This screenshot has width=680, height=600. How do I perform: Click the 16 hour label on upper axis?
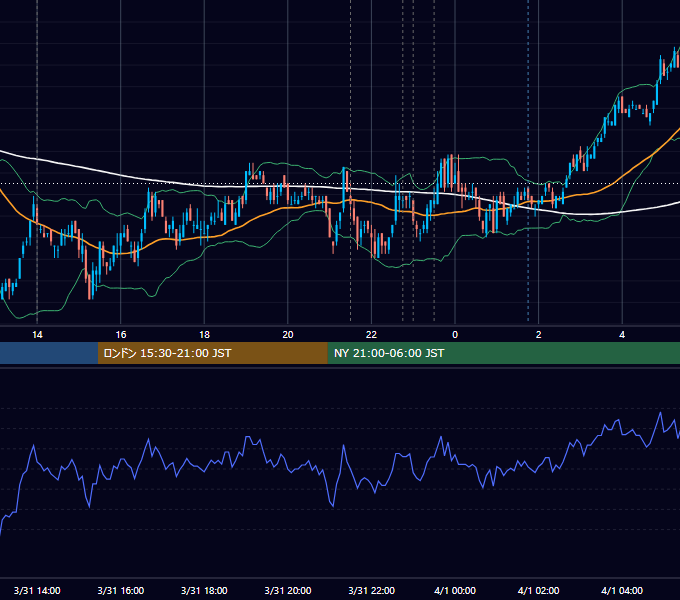121,335
